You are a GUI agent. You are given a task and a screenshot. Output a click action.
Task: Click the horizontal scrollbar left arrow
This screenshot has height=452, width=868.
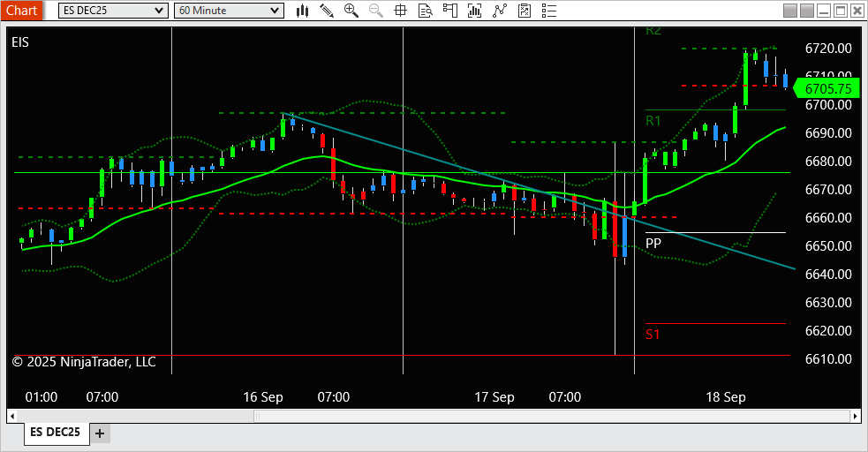11,416
